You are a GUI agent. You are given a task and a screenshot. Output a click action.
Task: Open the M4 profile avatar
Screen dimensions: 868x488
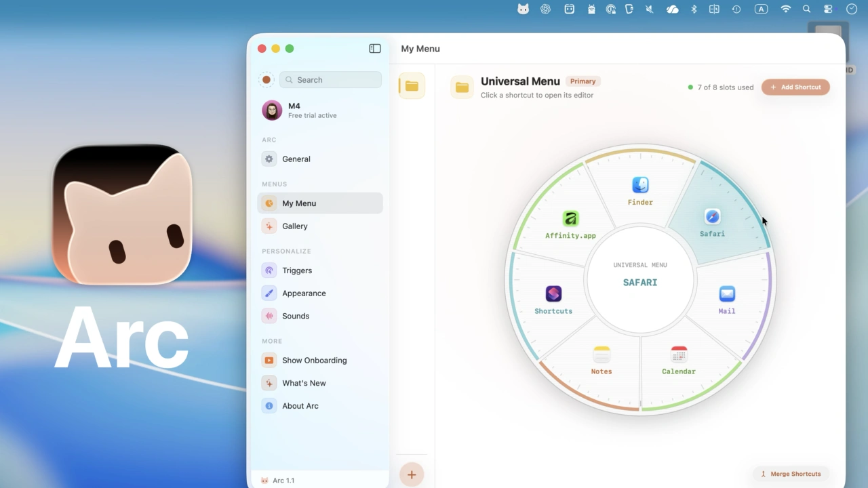272,110
